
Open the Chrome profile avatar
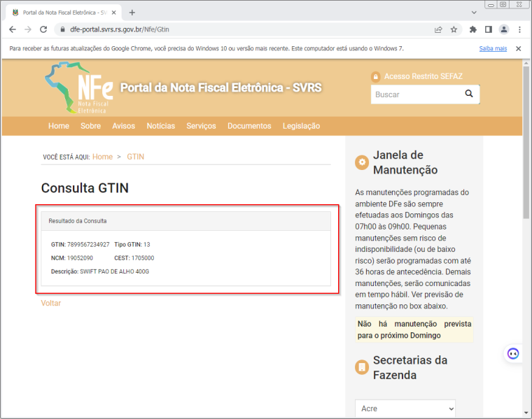504,29
